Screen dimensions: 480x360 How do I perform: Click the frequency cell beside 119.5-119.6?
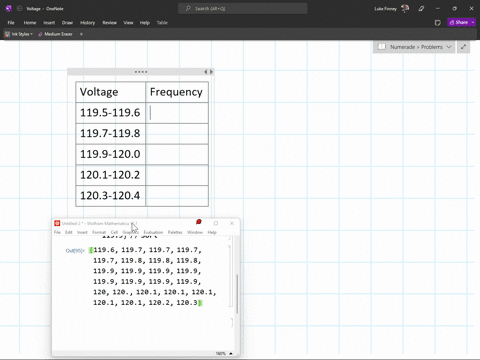point(177,113)
